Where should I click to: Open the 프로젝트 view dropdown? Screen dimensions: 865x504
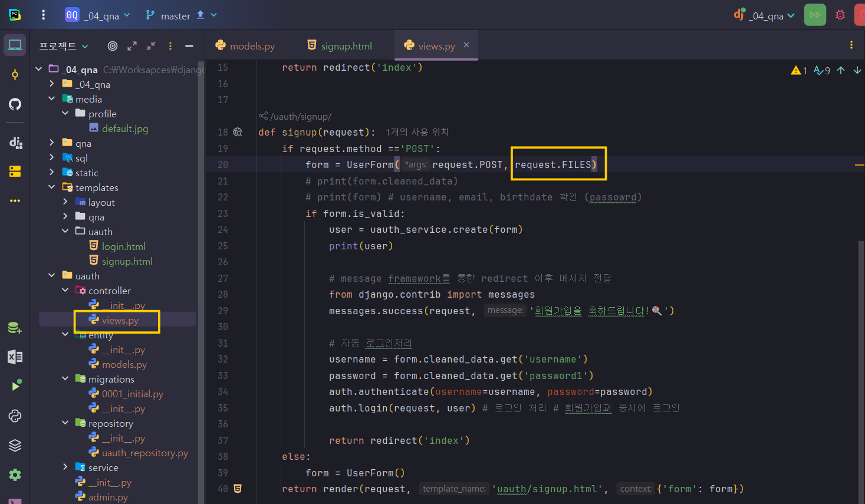tap(64, 46)
